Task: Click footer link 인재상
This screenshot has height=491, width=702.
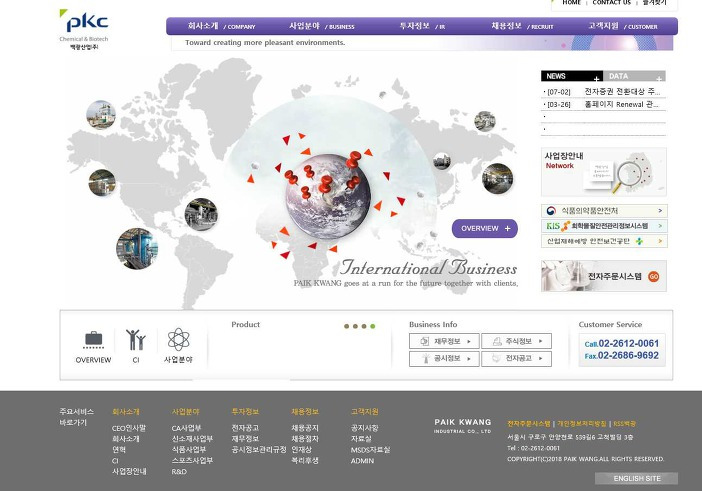Action: point(301,450)
